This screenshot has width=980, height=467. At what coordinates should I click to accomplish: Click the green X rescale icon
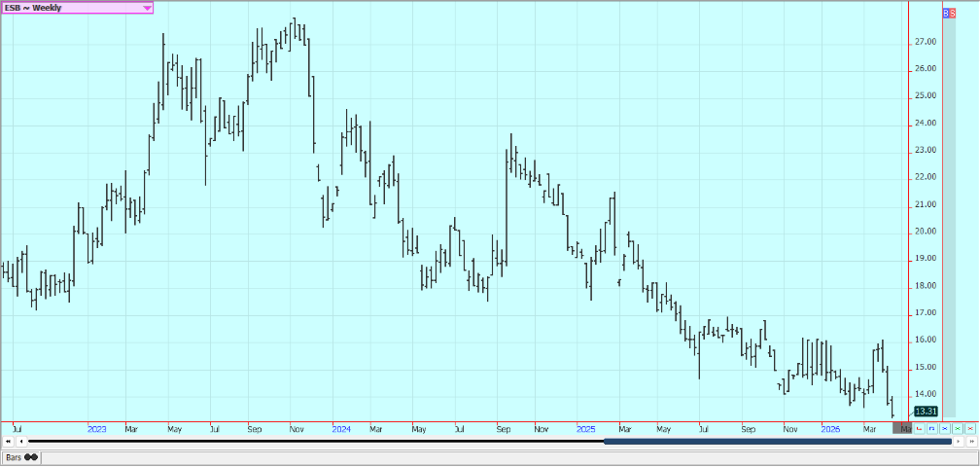click(x=957, y=428)
